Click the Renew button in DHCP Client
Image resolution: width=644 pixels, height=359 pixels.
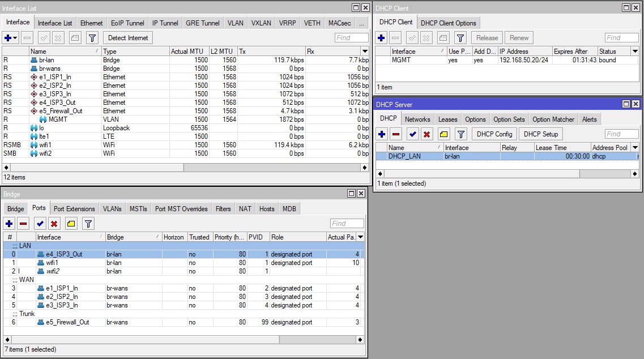coord(519,38)
